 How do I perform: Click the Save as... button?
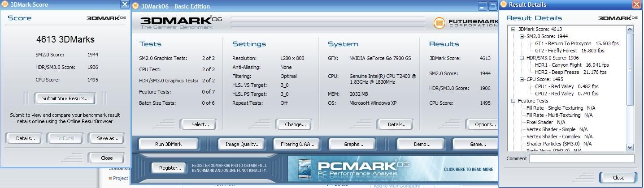[x=107, y=138]
